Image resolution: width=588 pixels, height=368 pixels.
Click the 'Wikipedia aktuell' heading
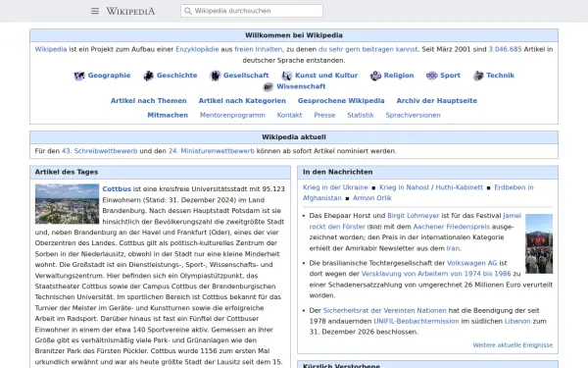[x=294, y=137]
